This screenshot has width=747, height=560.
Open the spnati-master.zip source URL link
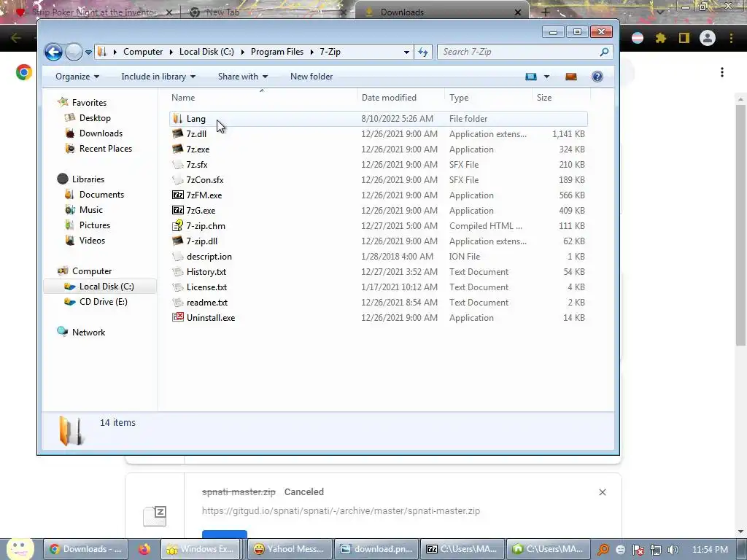pyautogui.click(x=341, y=510)
